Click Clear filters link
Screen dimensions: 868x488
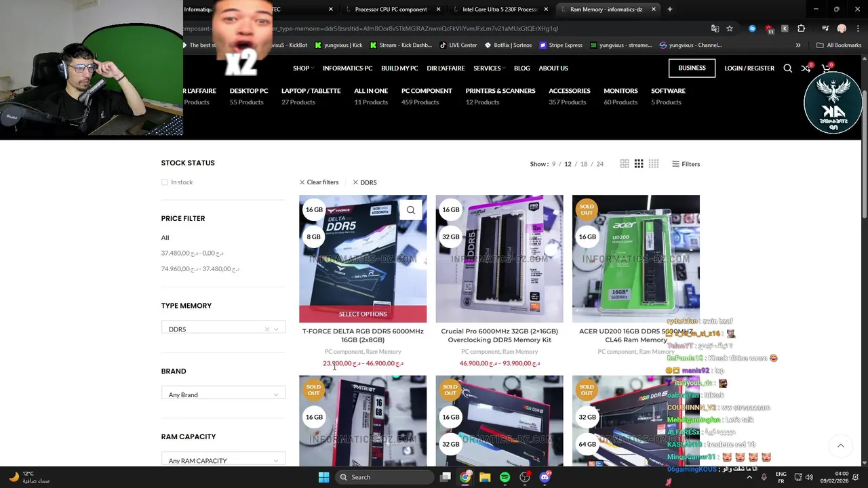(x=319, y=182)
